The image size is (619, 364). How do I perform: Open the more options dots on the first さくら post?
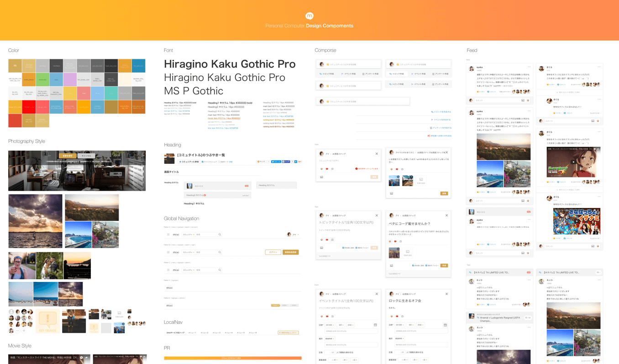pos(599,67)
